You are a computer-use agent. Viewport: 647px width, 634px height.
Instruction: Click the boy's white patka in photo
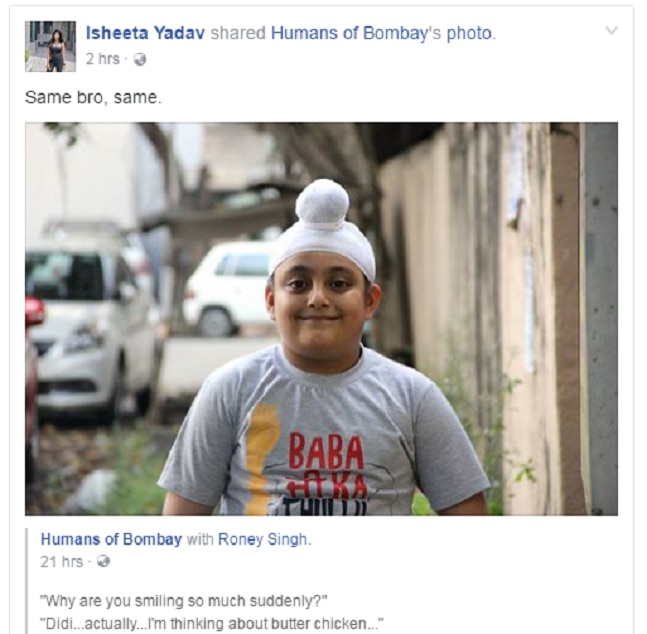point(323,228)
